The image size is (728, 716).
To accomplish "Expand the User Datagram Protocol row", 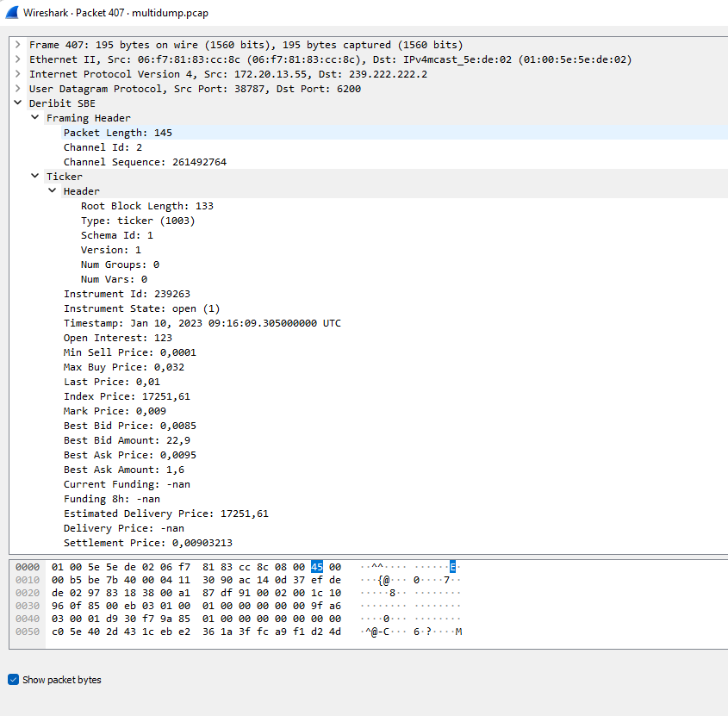I will pos(17,89).
